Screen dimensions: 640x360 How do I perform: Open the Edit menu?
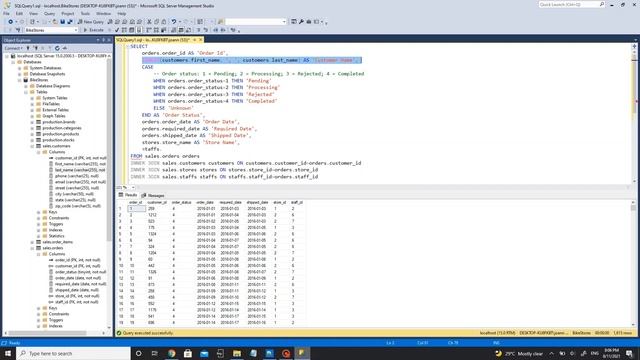pyautogui.click(x=19, y=13)
